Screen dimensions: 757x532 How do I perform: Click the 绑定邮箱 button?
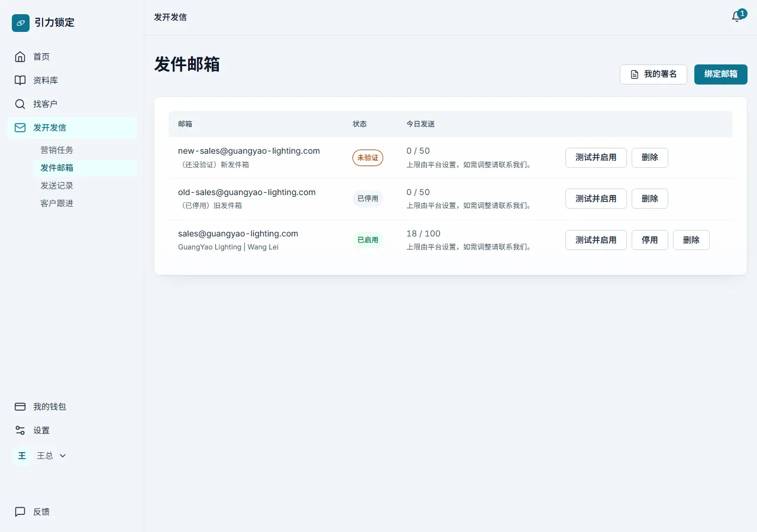721,74
